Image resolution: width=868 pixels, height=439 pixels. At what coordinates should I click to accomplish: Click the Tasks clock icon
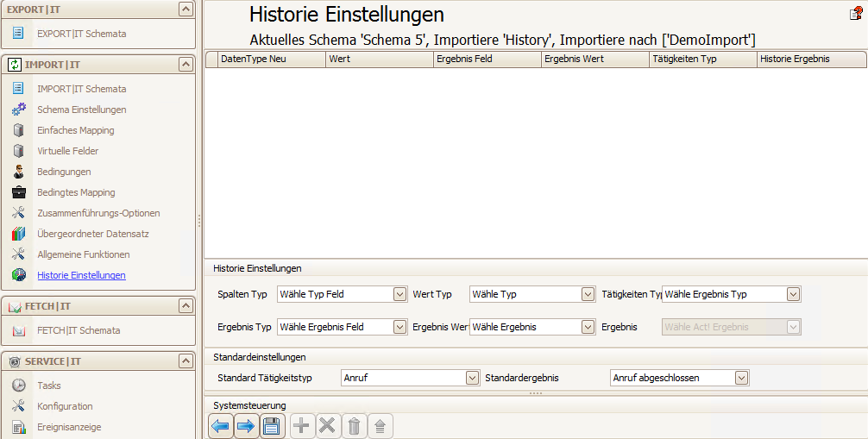tap(18, 386)
